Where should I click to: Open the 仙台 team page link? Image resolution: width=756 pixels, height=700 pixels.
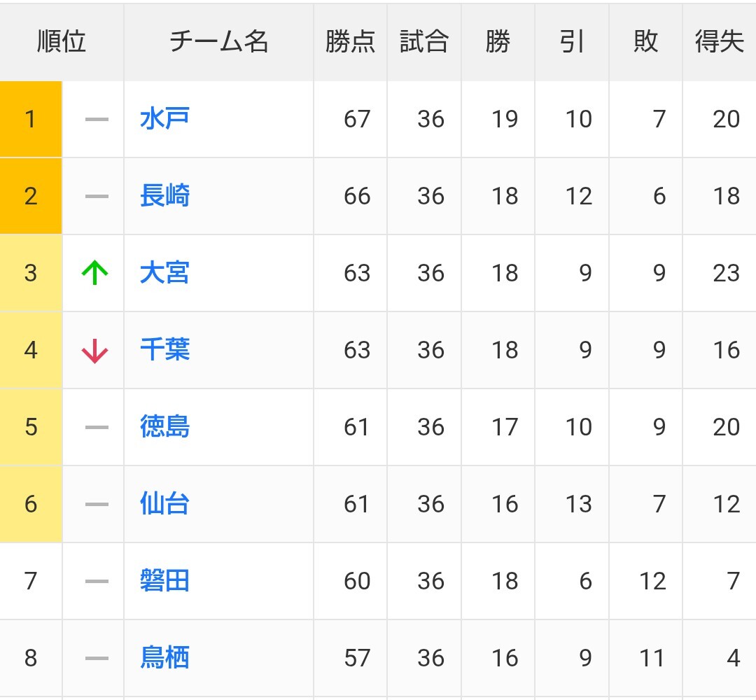click(x=164, y=504)
